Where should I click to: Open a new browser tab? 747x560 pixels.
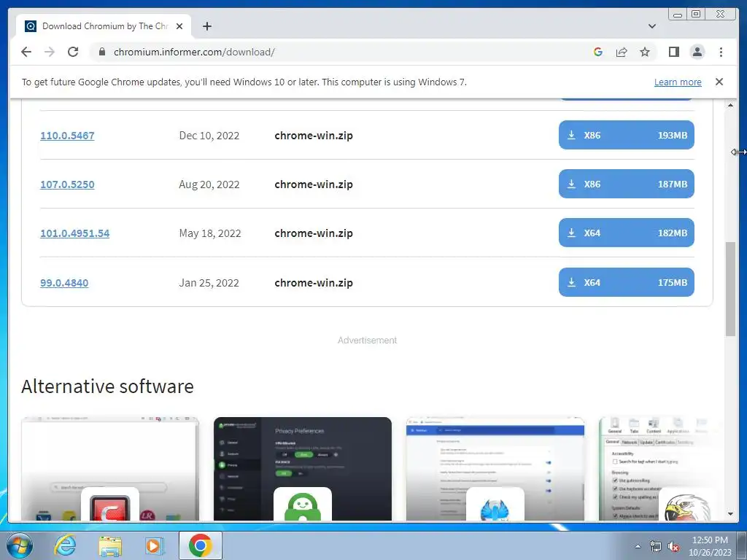pos(206,26)
